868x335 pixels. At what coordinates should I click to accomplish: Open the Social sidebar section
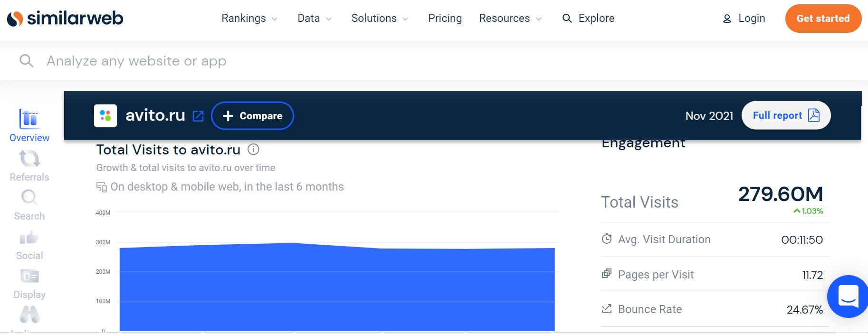pos(29,245)
